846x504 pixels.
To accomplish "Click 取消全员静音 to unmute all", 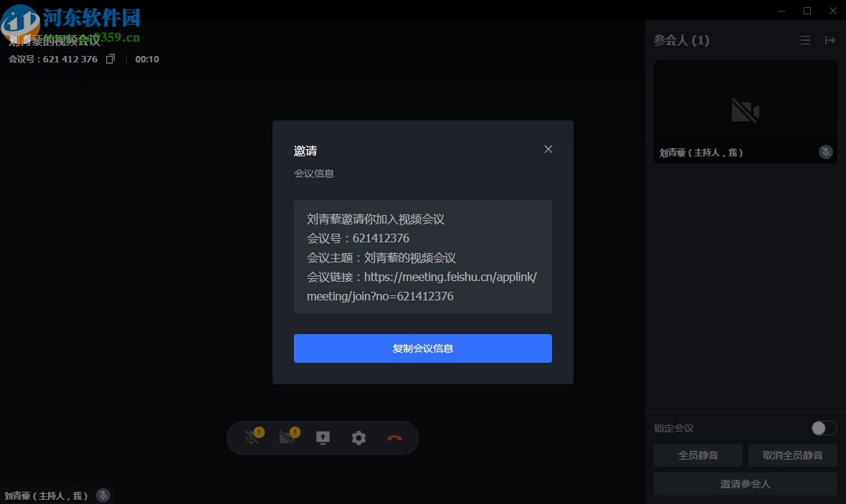I will tap(792, 455).
